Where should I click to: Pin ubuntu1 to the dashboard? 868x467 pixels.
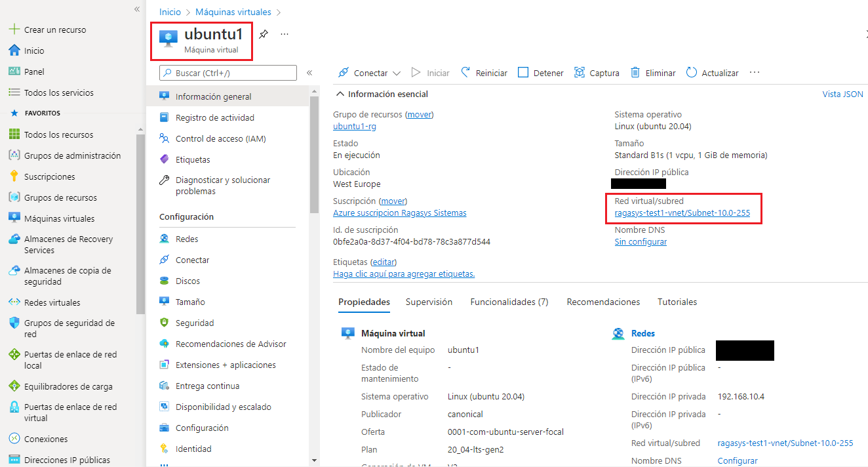coord(263,34)
